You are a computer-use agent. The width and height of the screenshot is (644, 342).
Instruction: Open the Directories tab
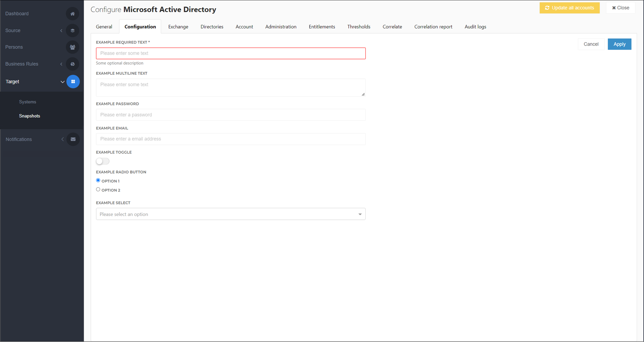(x=212, y=27)
